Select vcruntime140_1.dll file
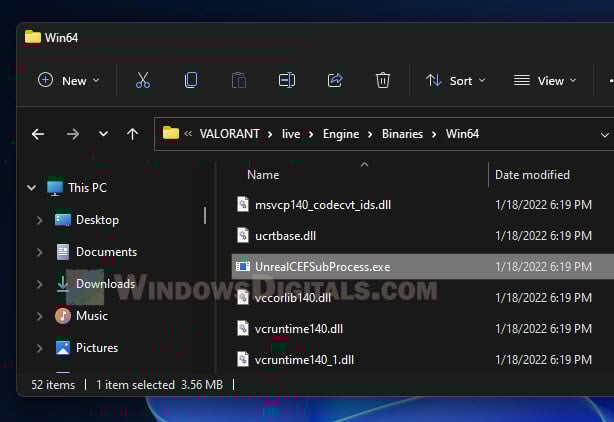Screen dimensions: 614x422 click(x=304, y=359)
